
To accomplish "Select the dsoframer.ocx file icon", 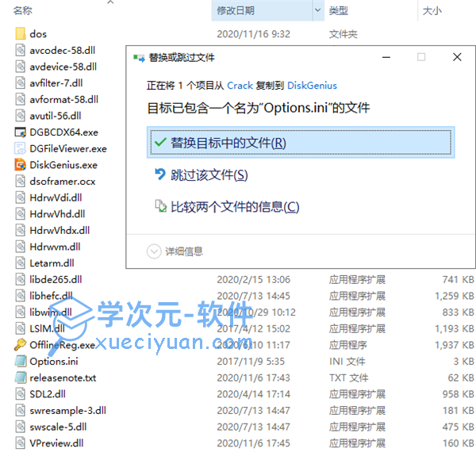I will (x=21, y=181).
